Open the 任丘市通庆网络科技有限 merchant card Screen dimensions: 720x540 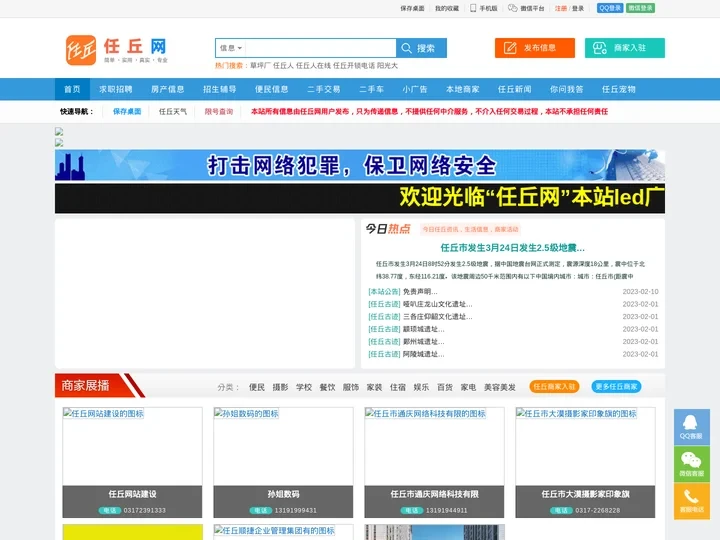[434, 462]
